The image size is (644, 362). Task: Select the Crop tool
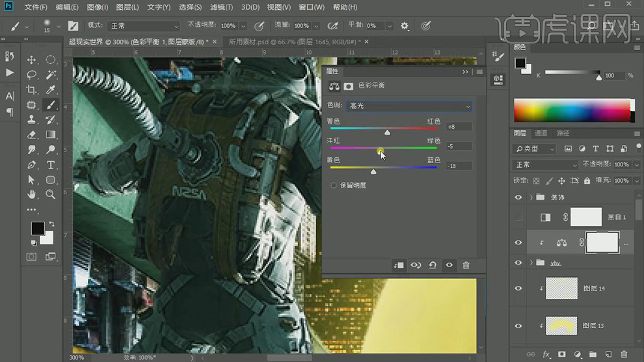(x=31, y=90)
